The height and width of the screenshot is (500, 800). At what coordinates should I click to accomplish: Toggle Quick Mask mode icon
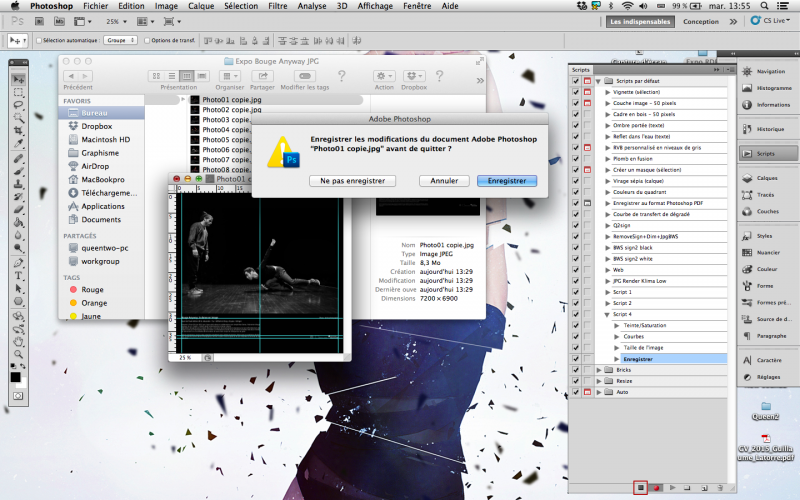[18, 396]
